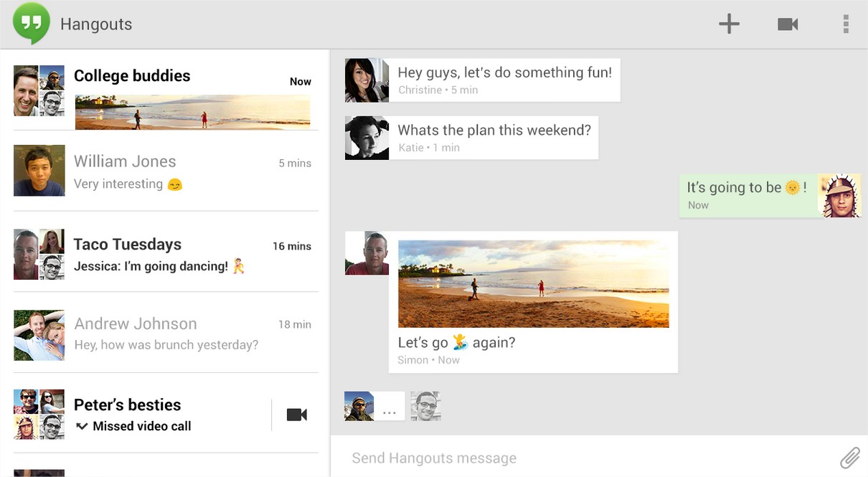
Task: Click Katie's avatar in the chat
Action: pos(367,138)
